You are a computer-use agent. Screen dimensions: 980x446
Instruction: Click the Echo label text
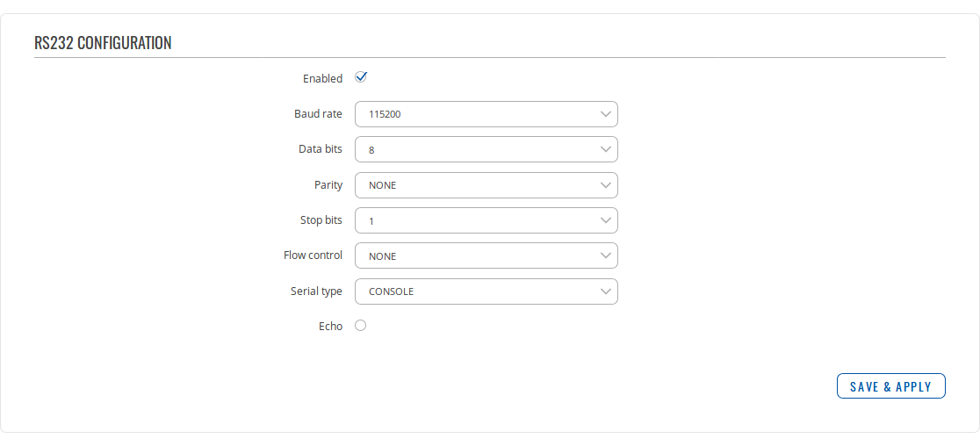tap(330, 327)
